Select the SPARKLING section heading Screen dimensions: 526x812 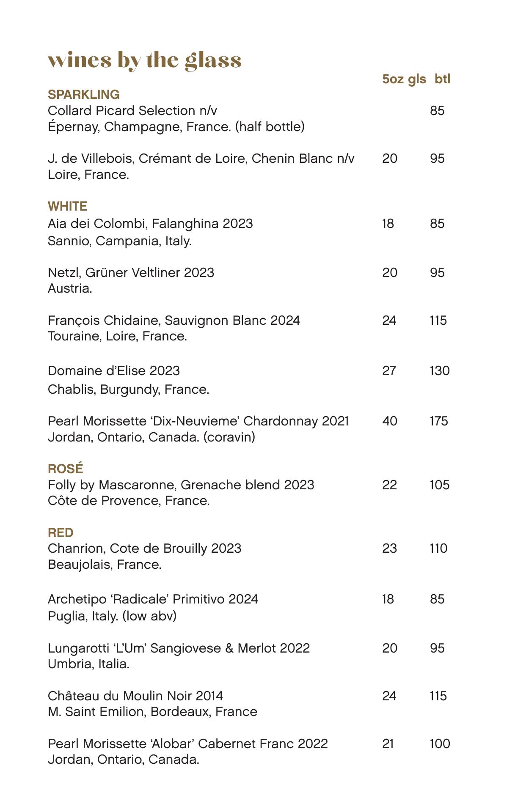[83, 94]
